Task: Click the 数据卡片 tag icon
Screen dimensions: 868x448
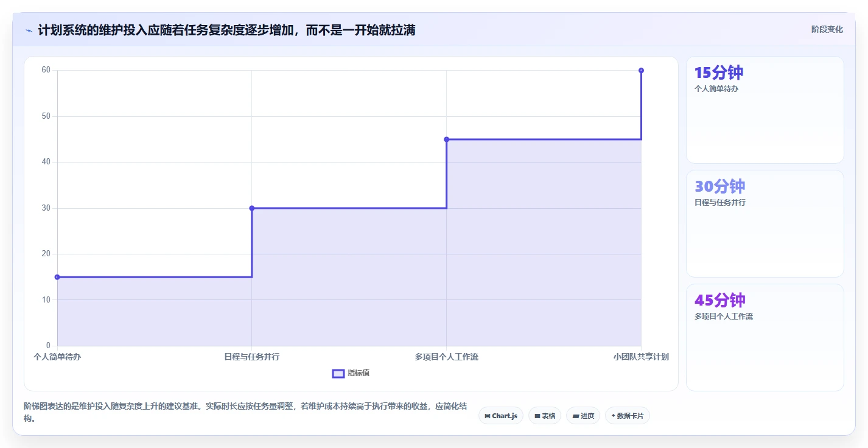Action: [613, 416]
